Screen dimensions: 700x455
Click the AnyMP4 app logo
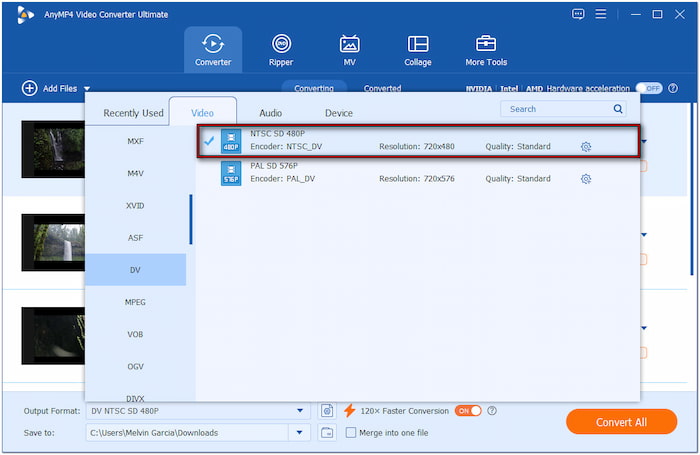[x=25, y=15]
